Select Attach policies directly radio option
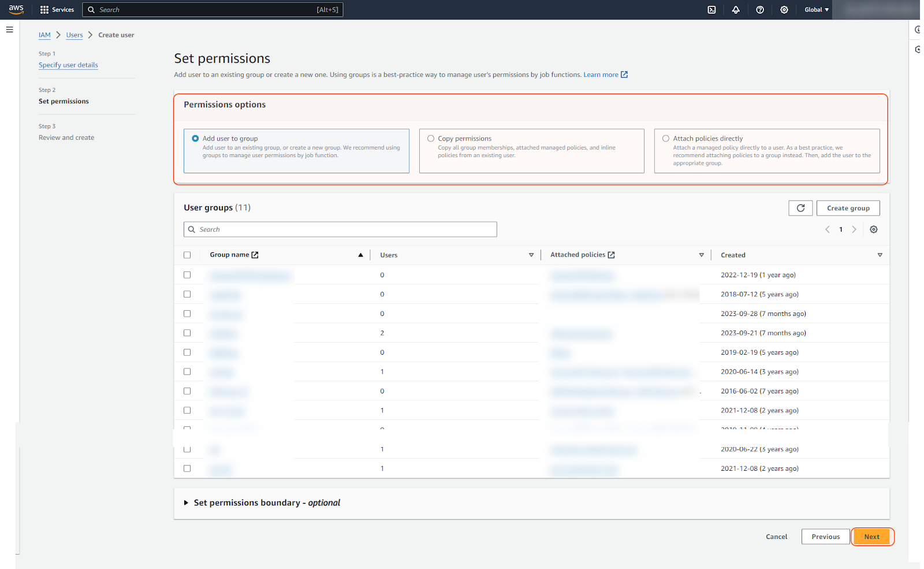The image size is (924, 569). (666, 139)
